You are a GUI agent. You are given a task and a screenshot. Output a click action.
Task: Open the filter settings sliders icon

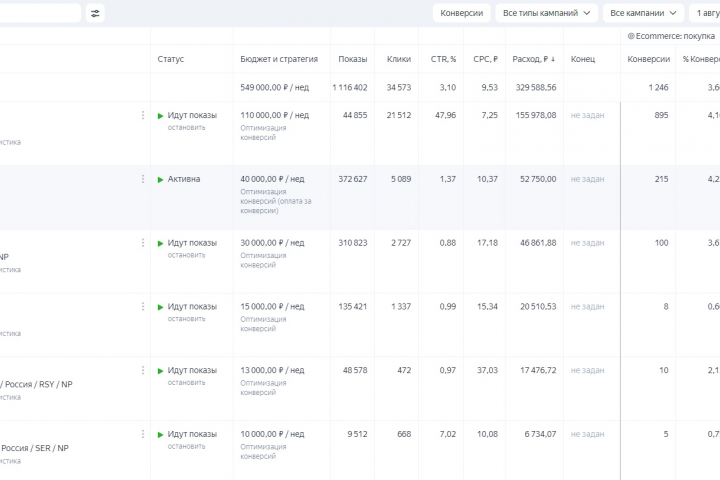(x=95, y=13)
